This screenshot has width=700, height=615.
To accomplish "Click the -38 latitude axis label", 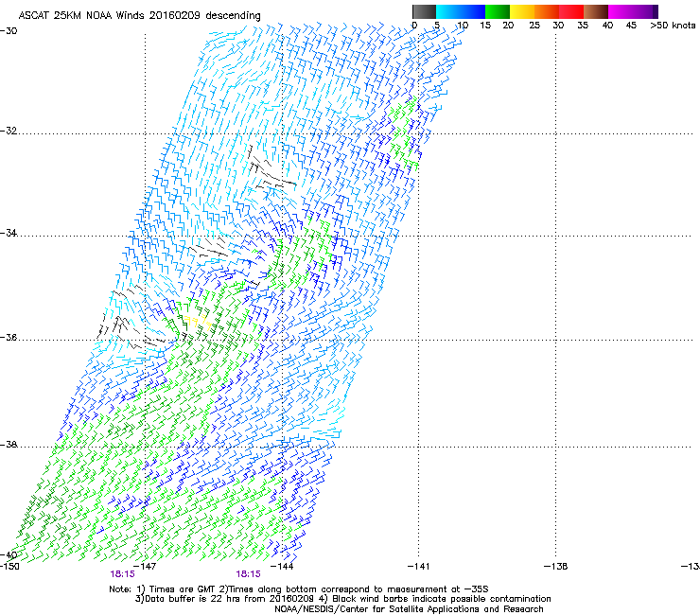I will coord(9,445).
